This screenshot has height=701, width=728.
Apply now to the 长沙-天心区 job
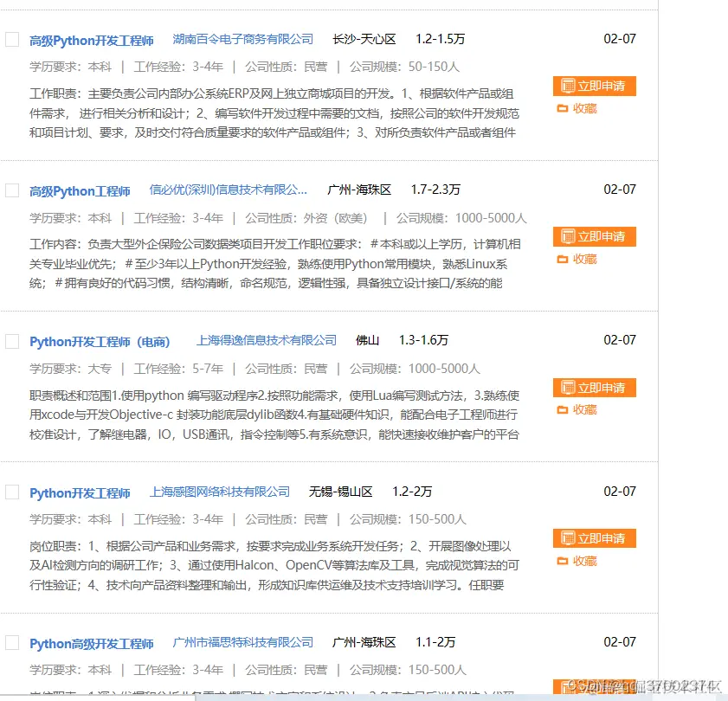click(595, 86)
